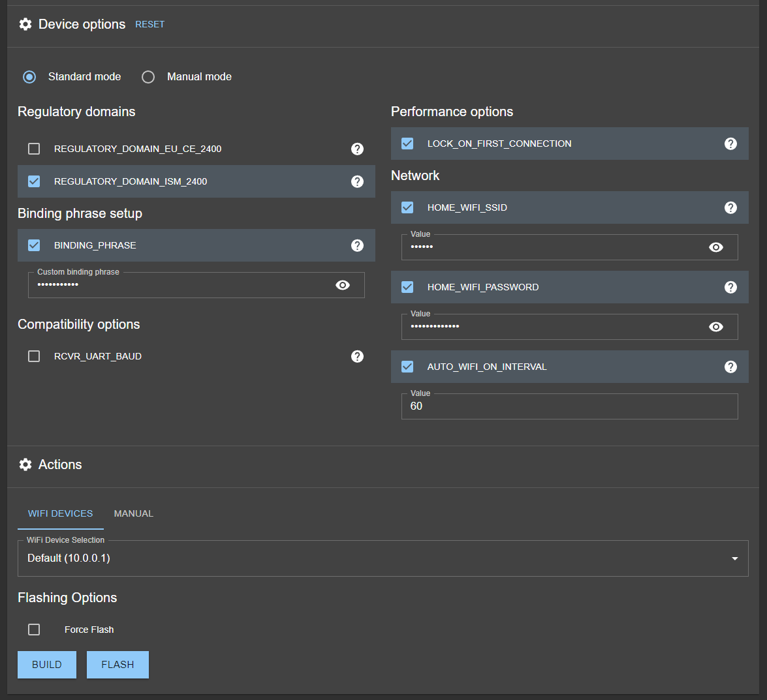Show help for RCVR_UART_BAUD option
Viewport: 767px width, 700px height.
click(x=357, y=356)
